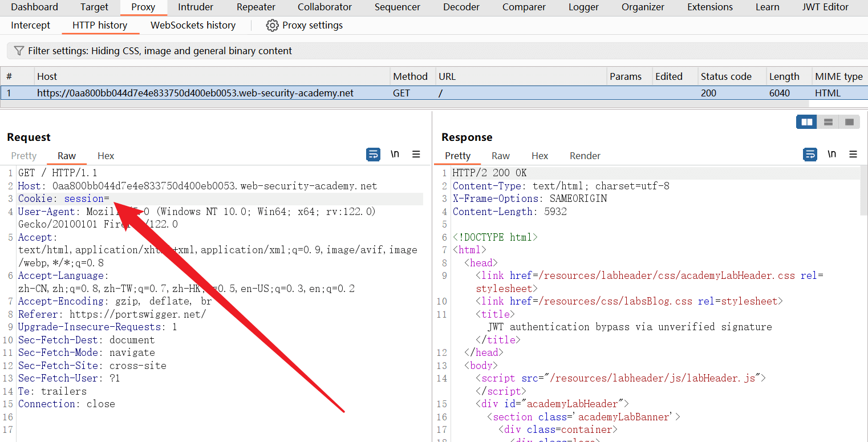Viewport: 868px width, 442px height.
Task: Open the Intercept sub-tab
Action: point(31,26)
